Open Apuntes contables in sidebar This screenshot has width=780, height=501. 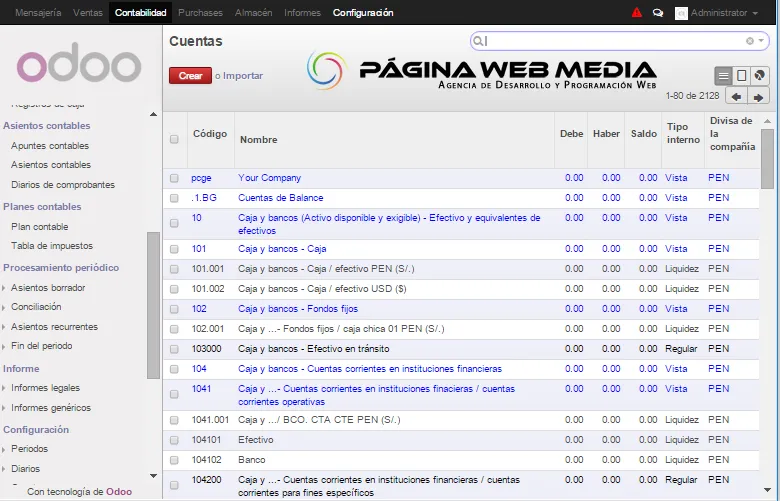pos(50,146)
